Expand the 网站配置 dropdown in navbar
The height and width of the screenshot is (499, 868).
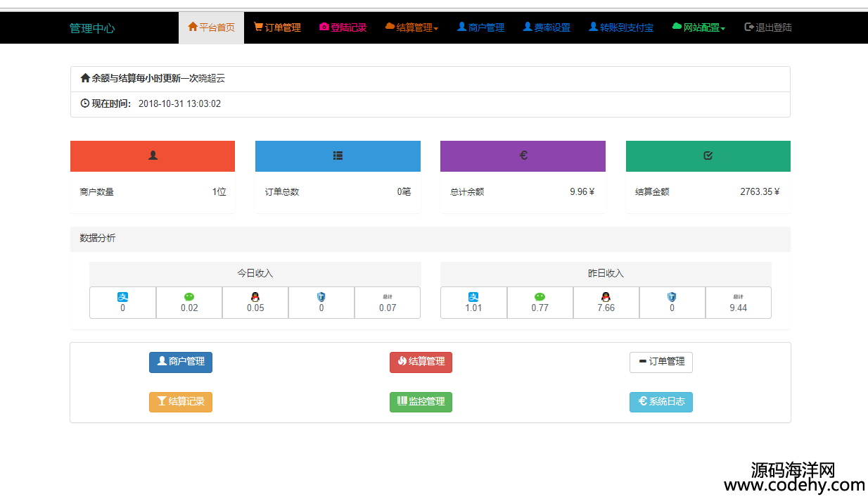pyautogui.click(x=698, y=28)
